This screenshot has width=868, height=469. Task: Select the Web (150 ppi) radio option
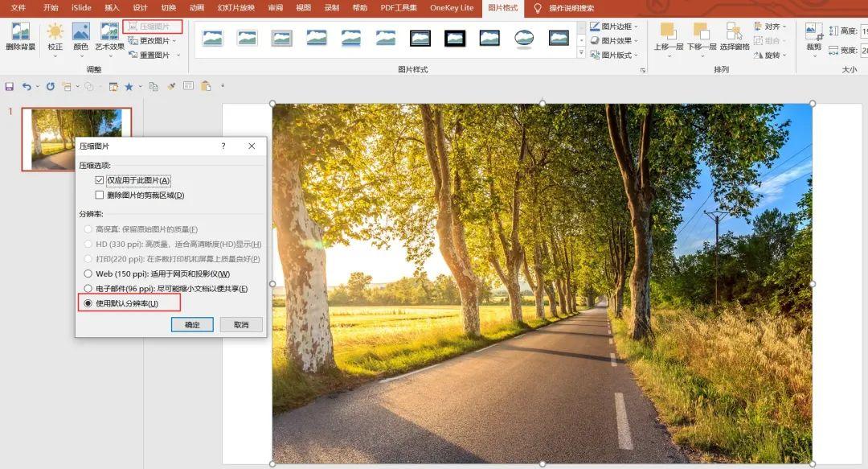tap(88, 274)
